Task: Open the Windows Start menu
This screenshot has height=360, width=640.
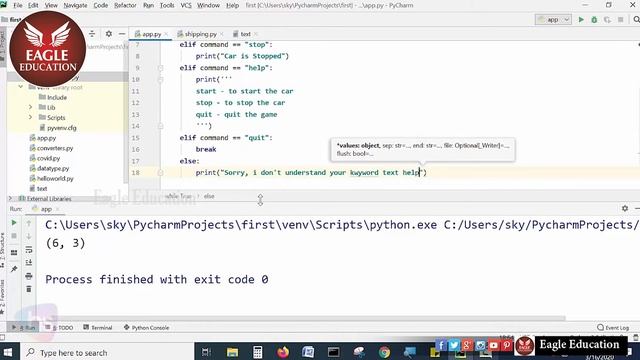Action: point(9,352)
